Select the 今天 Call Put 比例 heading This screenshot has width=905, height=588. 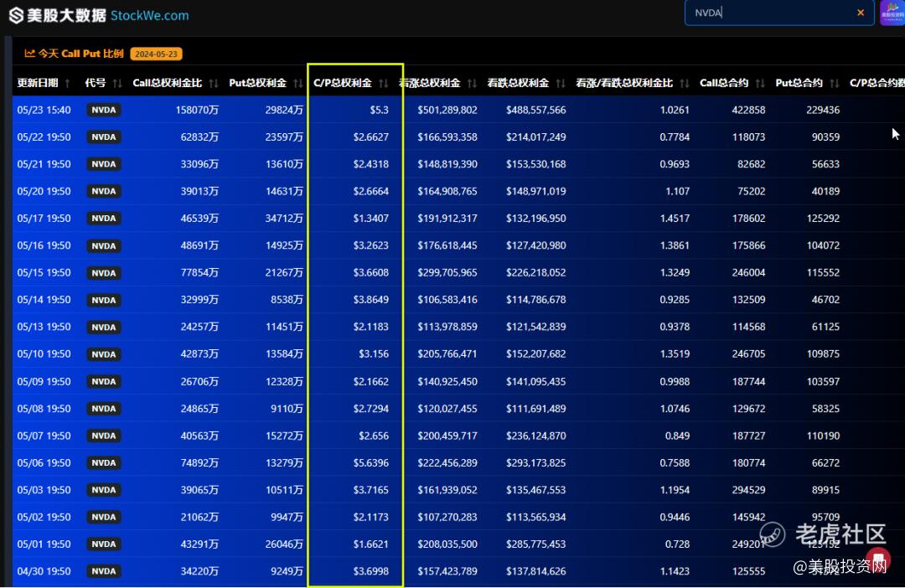[x=80, y=54]
